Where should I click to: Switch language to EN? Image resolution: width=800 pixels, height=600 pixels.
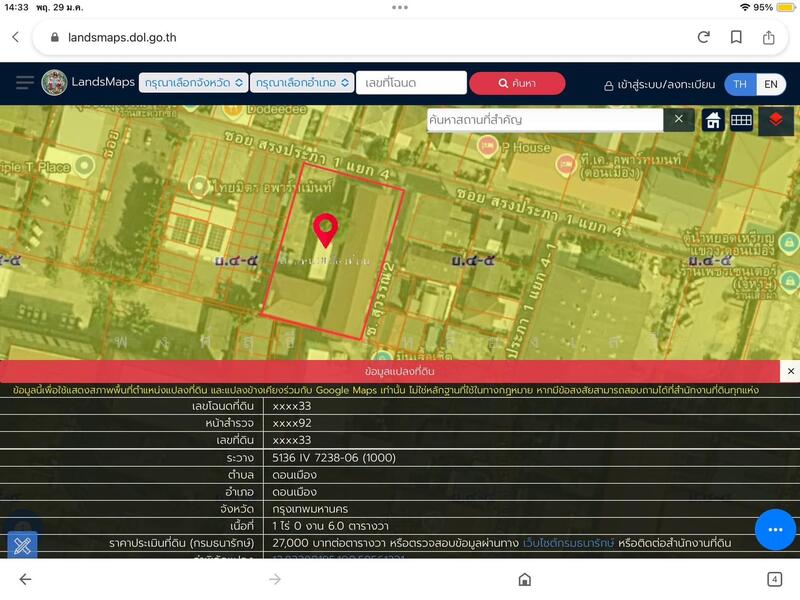click(x=771, y=84)
